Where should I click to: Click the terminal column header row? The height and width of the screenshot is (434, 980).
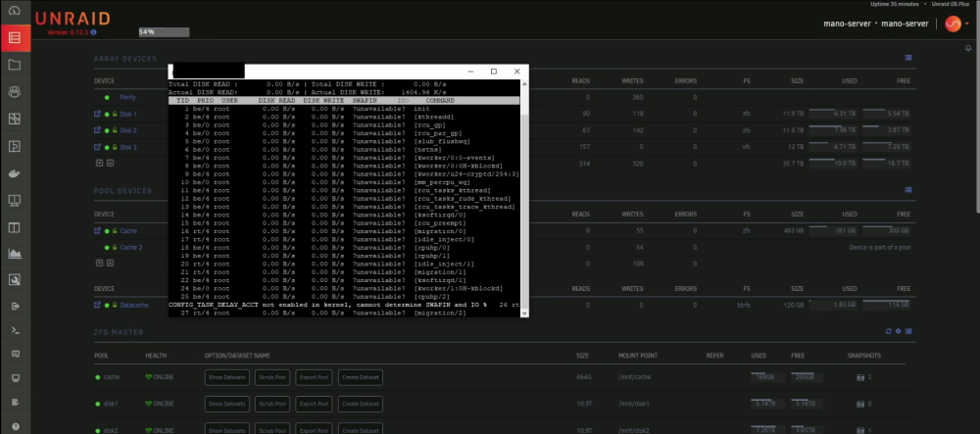[x=344, y=101]
